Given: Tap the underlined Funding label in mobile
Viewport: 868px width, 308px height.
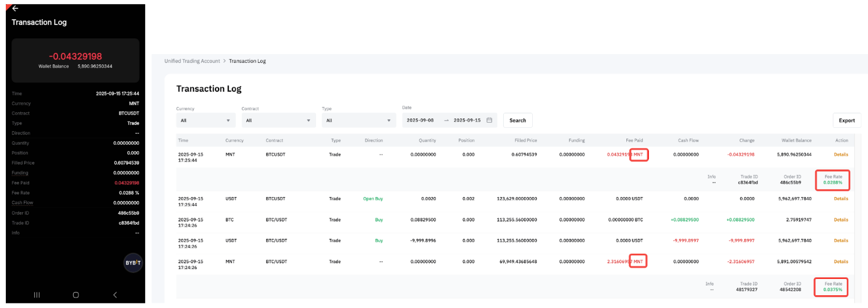Looking at the screenshot, I should click(x=20, y=173).
